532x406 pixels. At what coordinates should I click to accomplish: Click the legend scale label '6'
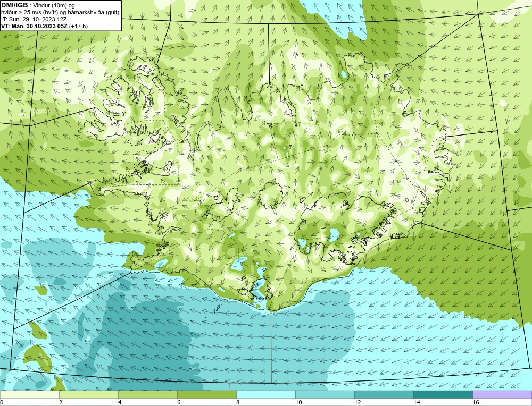click(x=179, y=402)
